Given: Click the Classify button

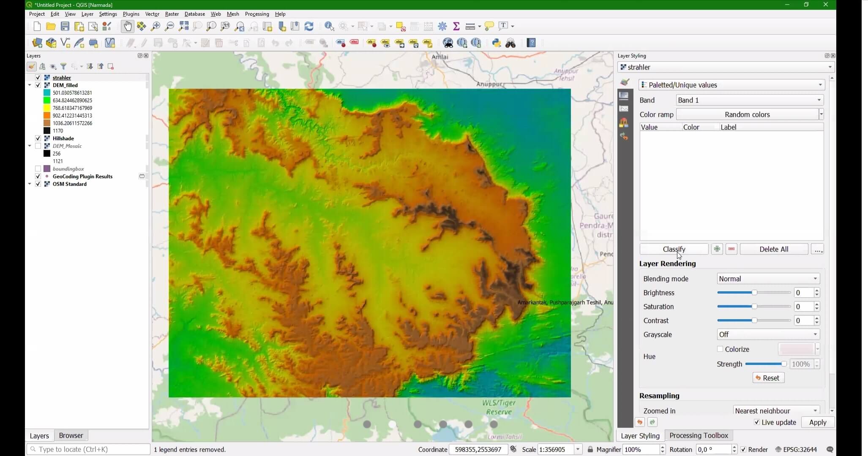Looking at the screenshot, I should click(x=674, y=249).
